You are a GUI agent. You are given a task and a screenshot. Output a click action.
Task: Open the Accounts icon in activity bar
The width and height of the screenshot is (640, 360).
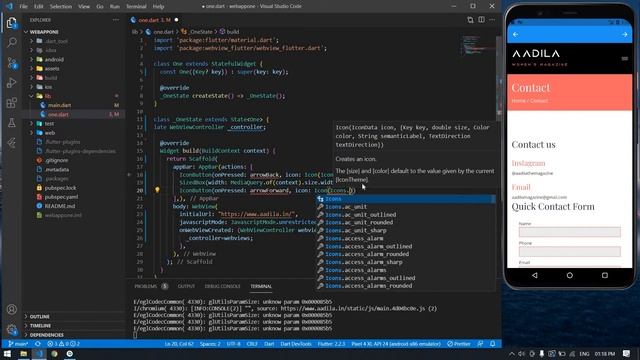click(x=11, y=309)
